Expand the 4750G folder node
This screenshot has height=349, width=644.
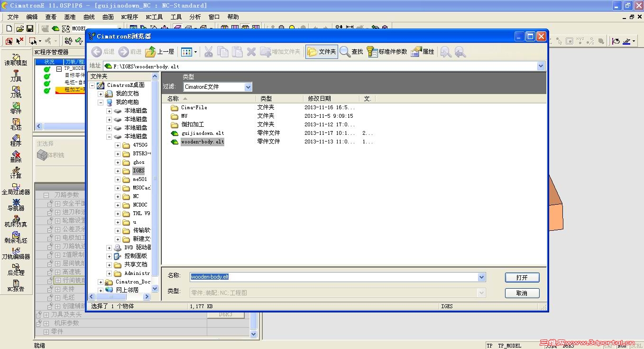click(118, 145)
